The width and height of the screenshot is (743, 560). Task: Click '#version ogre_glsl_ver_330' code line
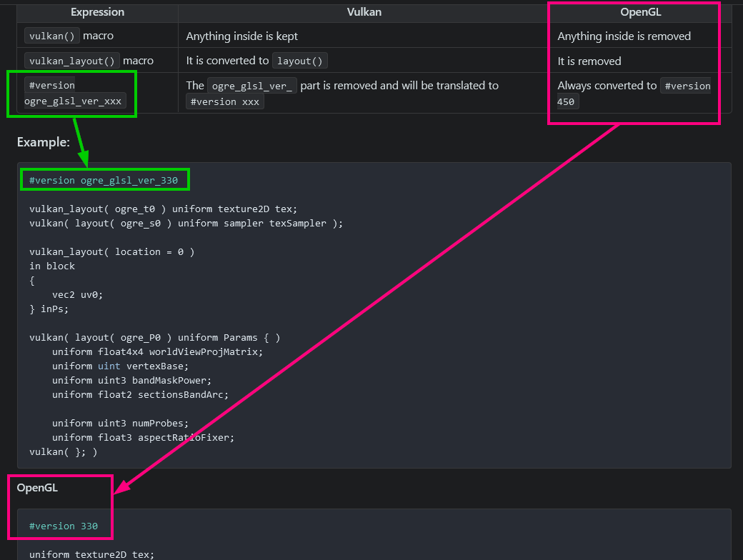pos(104,180)
